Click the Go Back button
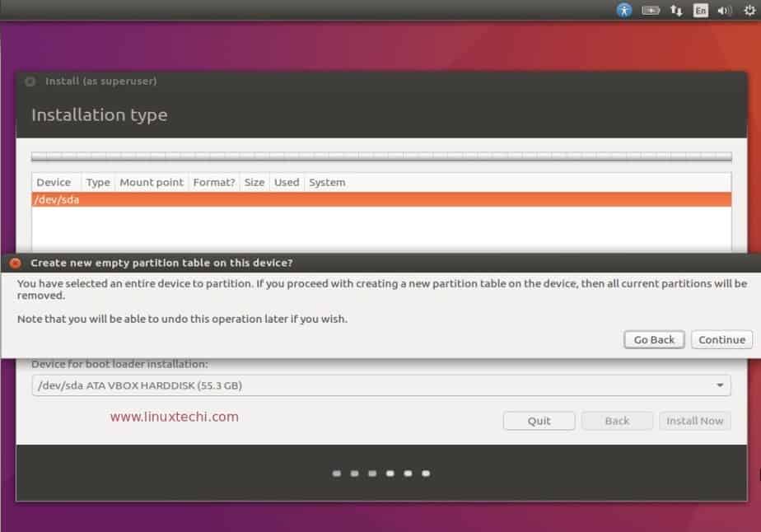 654,339
